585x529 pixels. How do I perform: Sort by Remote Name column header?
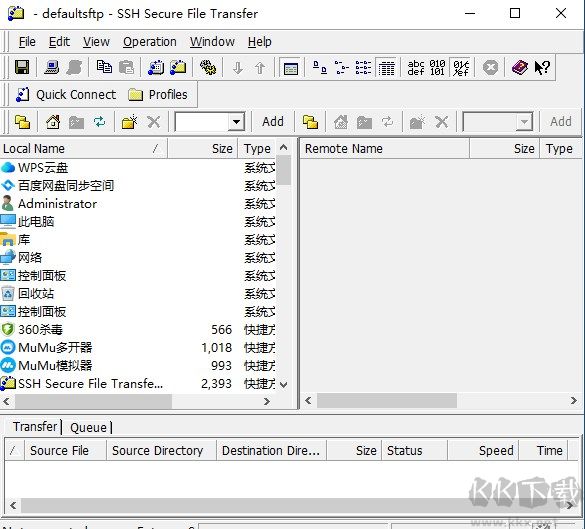pos(385,148)
